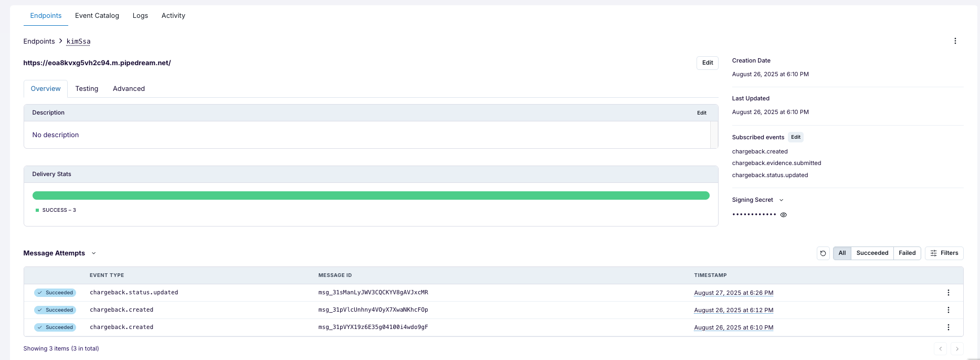Go to previous page of attempts
Viewport: 980px width, 360px height.
tap(940, 348)
